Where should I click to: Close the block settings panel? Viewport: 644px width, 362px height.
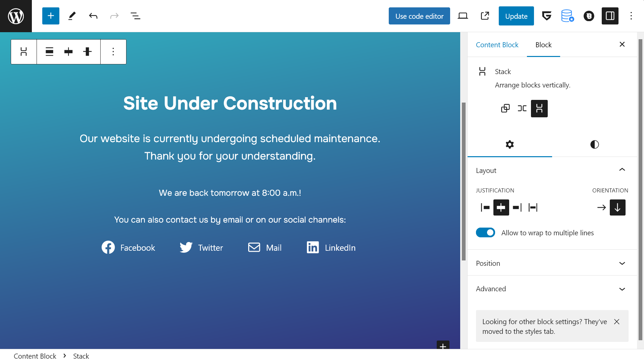tap(622, 44)
